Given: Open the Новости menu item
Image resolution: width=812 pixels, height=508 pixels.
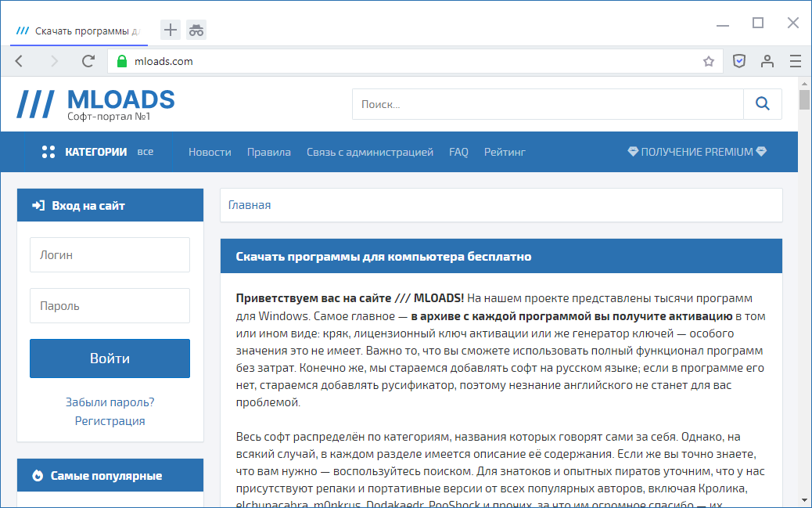Looking at the screenshot, I should point(210,152).
